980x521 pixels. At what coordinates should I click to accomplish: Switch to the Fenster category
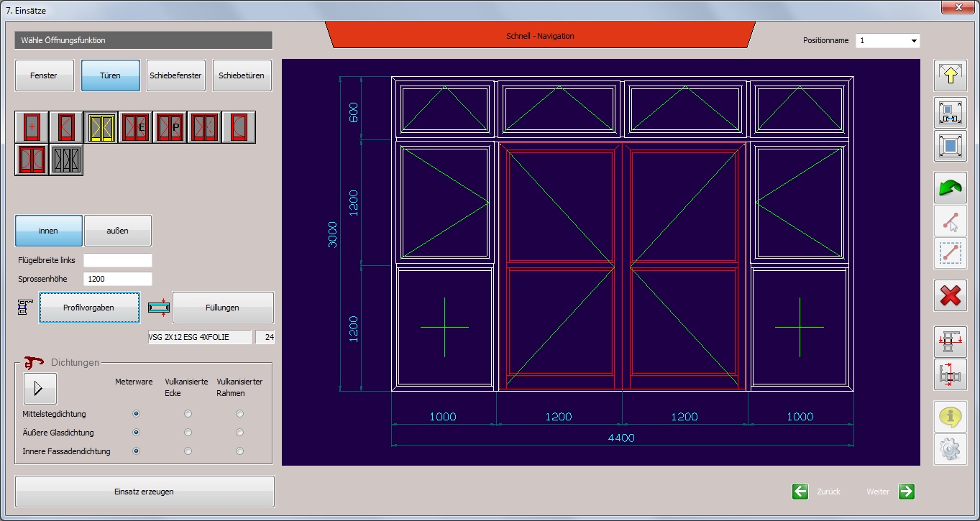coord(44,75)
